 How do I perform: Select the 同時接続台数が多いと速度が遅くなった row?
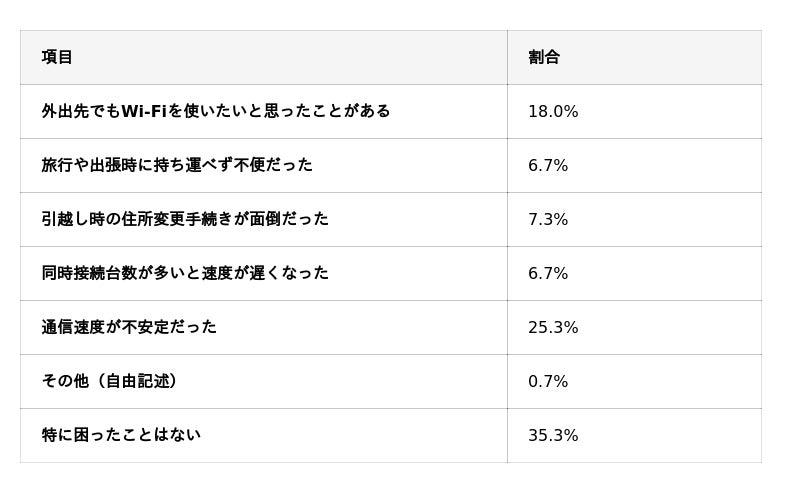click(x=184, y=273)
